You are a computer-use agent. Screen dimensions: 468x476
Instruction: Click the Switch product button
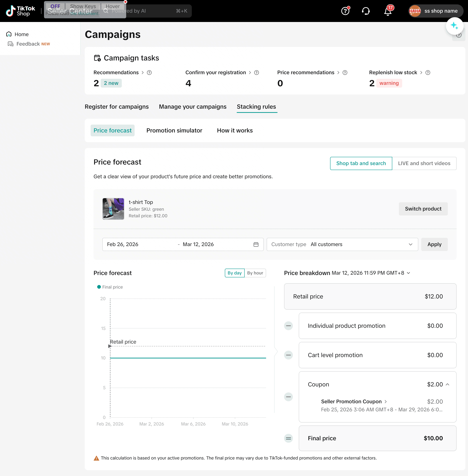(423, 209)
